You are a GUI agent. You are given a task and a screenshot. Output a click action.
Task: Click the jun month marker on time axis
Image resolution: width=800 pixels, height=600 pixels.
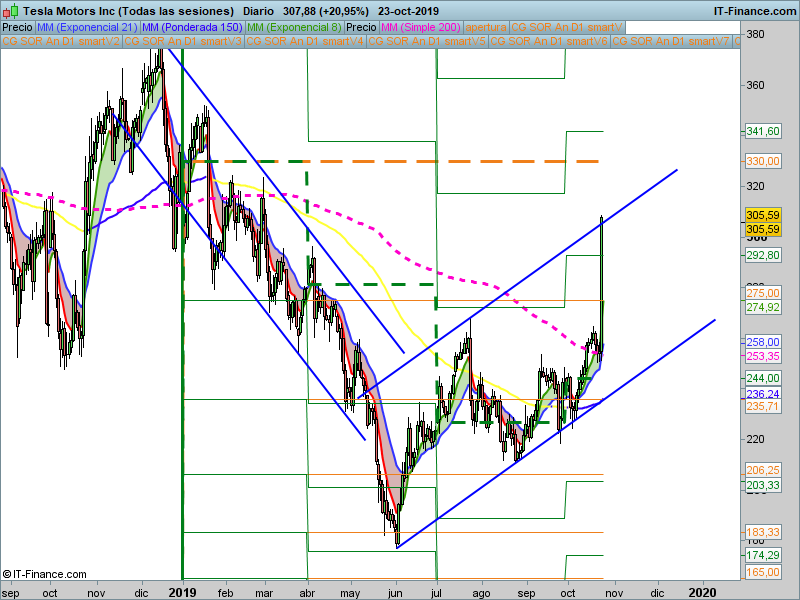click(x=395, y=593)
